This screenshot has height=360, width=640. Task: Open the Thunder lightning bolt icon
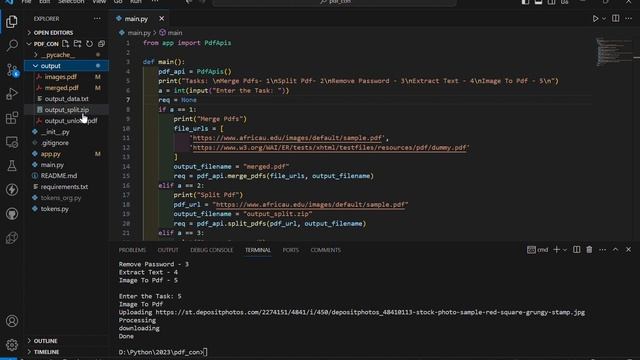[x=12, y=189]
